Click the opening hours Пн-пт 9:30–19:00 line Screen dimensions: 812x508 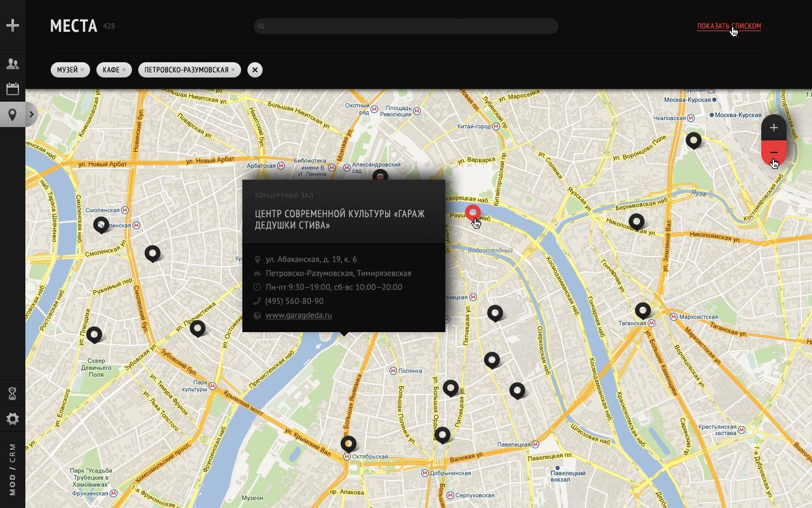(334, 287)
